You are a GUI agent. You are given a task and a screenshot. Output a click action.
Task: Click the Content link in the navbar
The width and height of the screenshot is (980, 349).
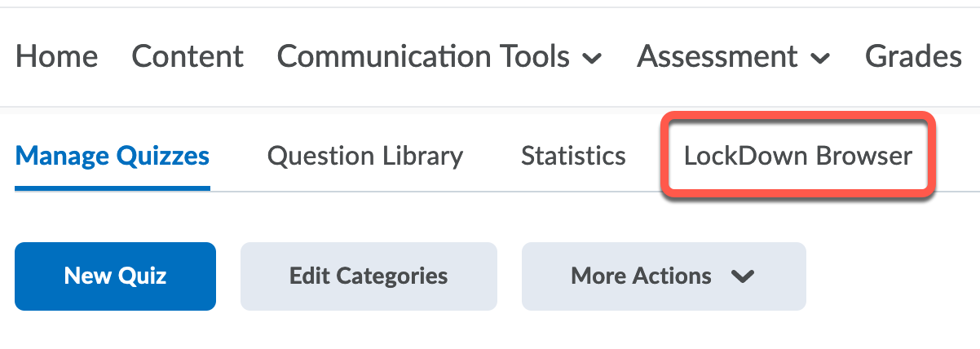[188, 56]
